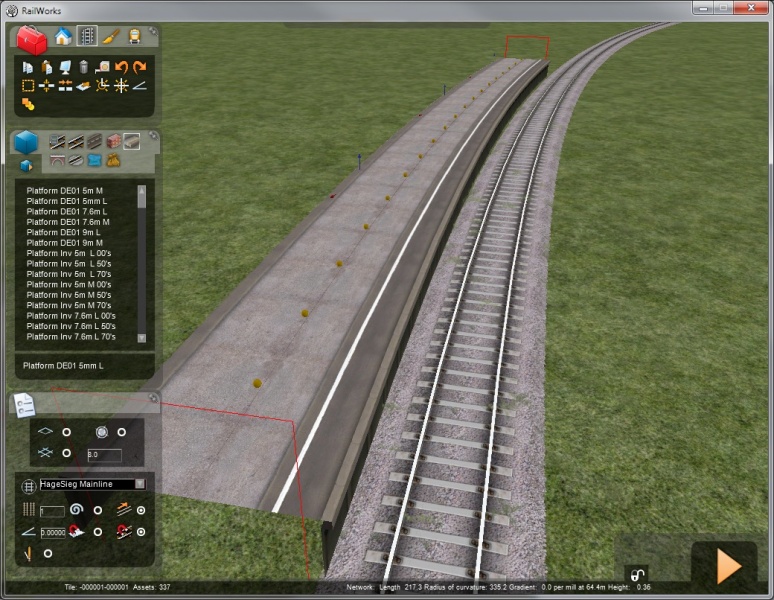Select the brick Wall/loft category icon
This screenshot has height=600, width=774.
coord(114,142)
